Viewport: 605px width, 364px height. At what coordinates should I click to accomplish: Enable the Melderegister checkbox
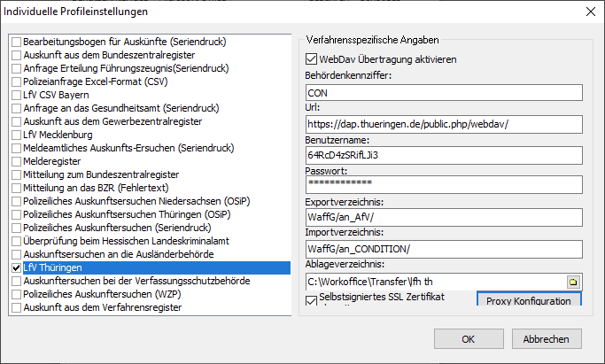click(x=17, y=161)
